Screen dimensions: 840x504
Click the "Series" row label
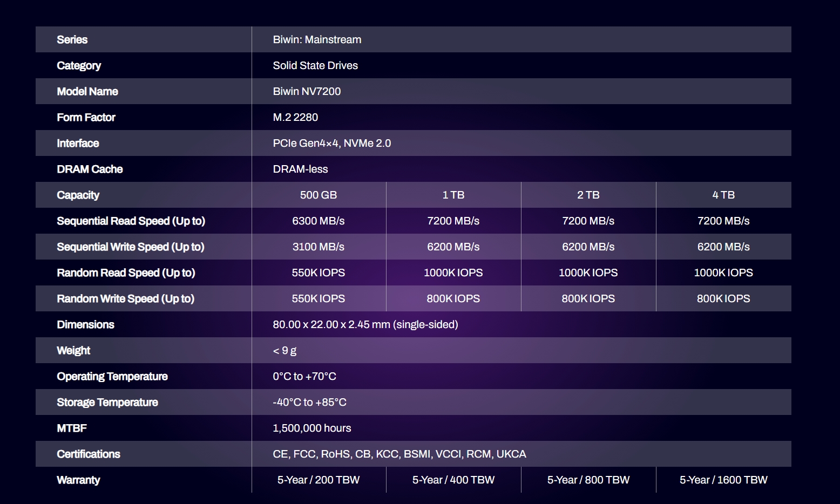pos(72,39)
